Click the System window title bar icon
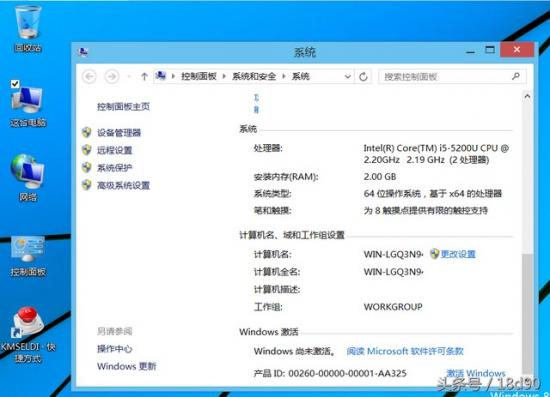 click(x=83, y=52)
